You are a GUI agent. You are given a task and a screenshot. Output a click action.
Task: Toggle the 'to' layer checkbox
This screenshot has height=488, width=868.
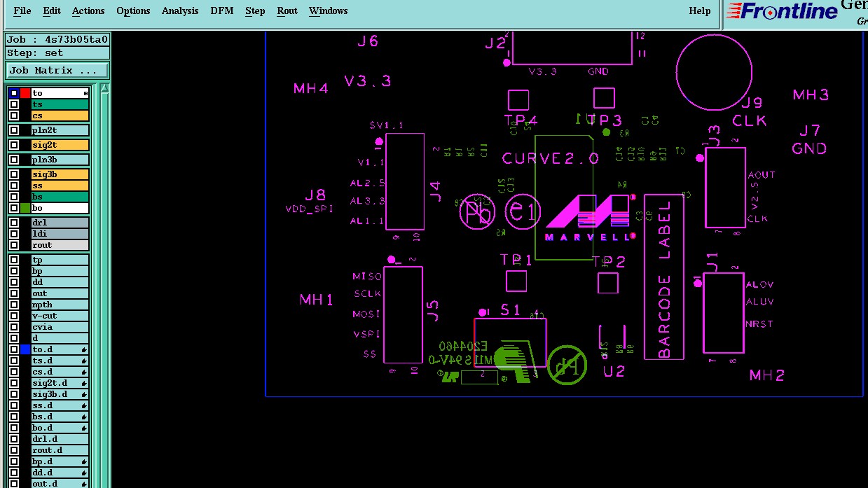[14, 93]
